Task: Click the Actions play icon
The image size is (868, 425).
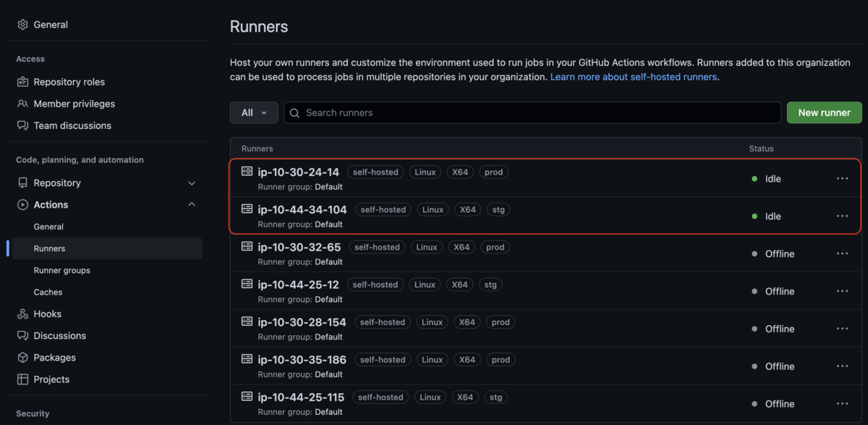Action: pyautogui.click(x=22, y=205)
